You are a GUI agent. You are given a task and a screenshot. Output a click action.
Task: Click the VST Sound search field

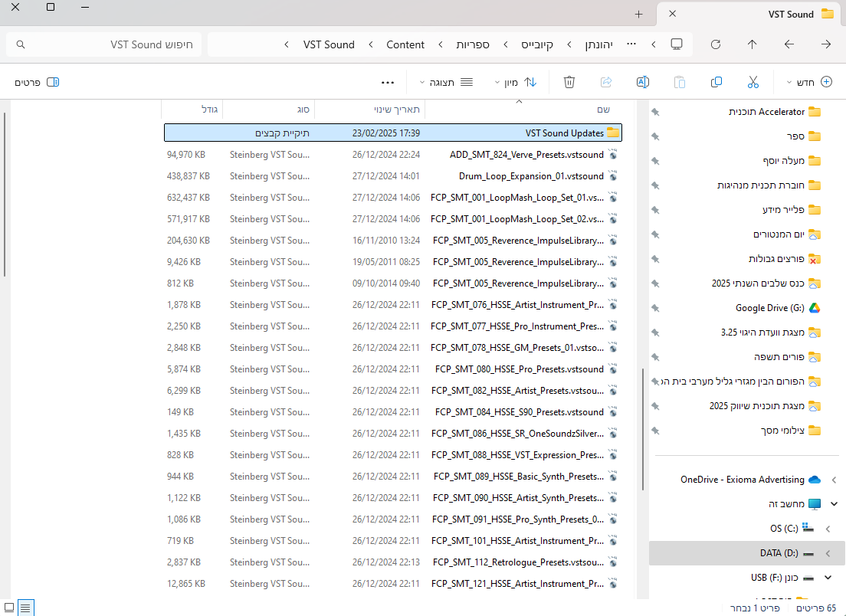[x=103, y=44]
